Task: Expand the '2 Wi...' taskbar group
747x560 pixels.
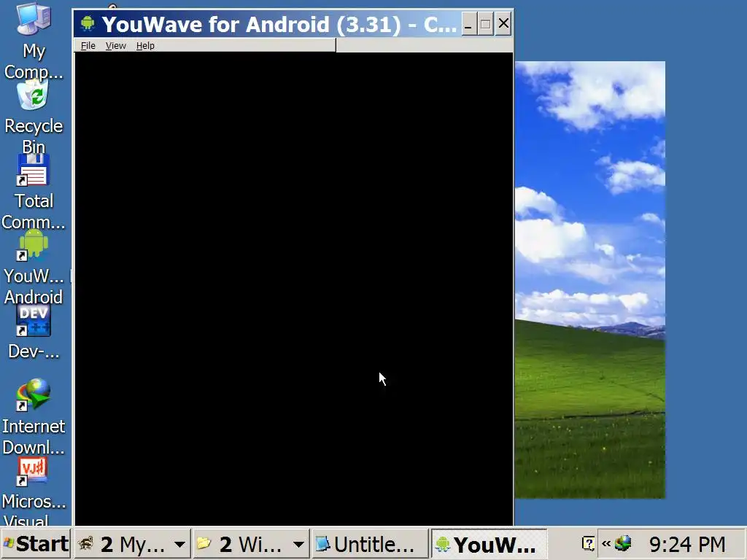Action: click(251, 544)
